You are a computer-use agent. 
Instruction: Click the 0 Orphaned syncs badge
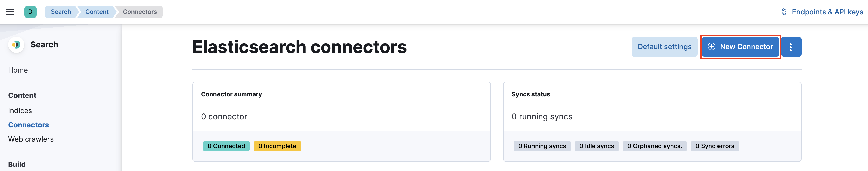point(655,146)
